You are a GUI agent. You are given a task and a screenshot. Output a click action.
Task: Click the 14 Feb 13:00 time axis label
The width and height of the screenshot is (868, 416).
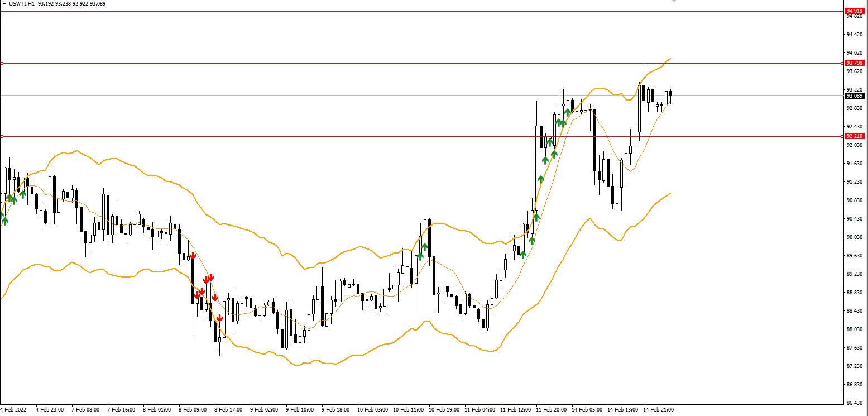(x=623, y=410)
